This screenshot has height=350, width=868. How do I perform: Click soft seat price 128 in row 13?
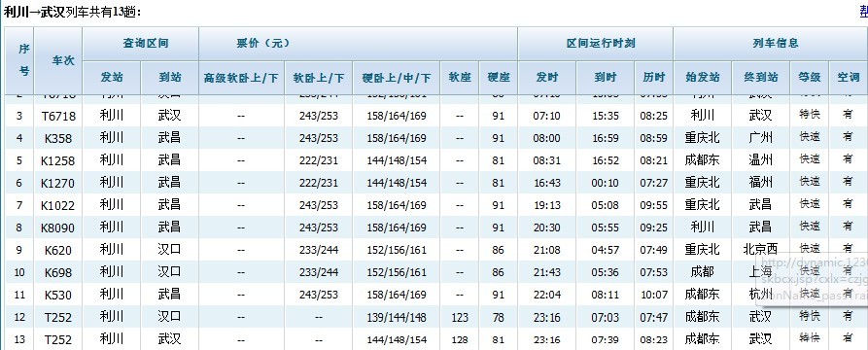pyautogui.click(x=460, y=339)
